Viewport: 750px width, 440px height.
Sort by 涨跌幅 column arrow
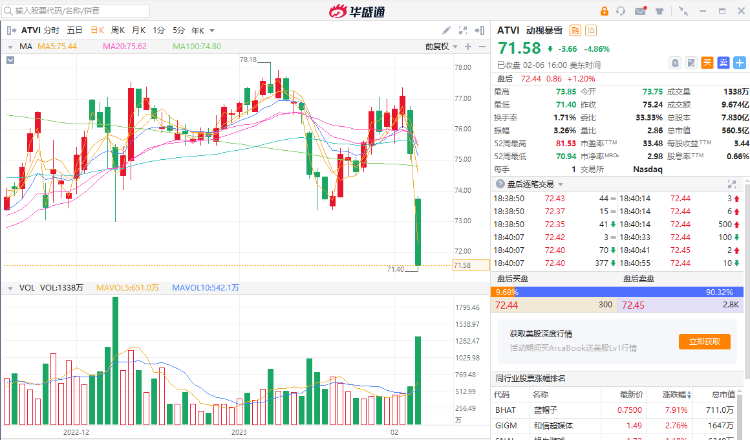coord(689,395)
